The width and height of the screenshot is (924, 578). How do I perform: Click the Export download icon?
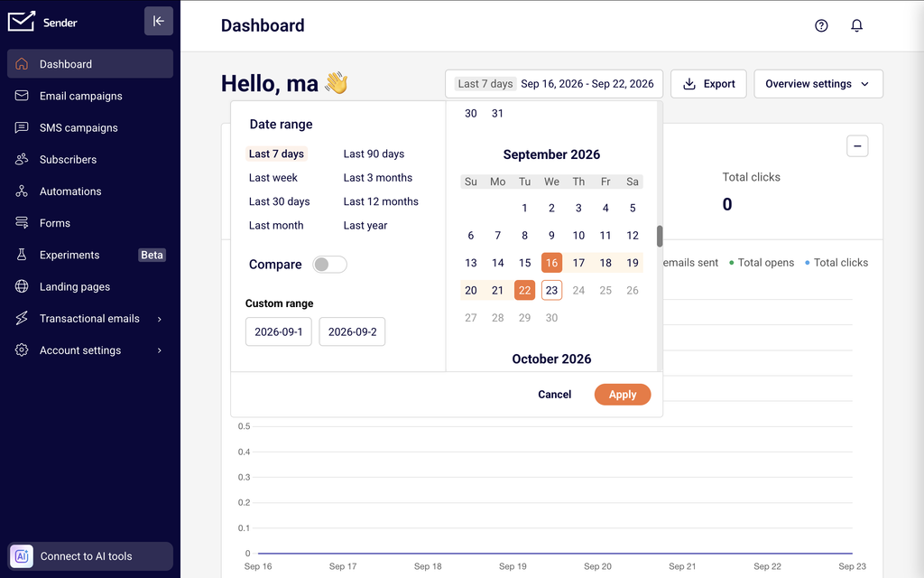[688, 84]
